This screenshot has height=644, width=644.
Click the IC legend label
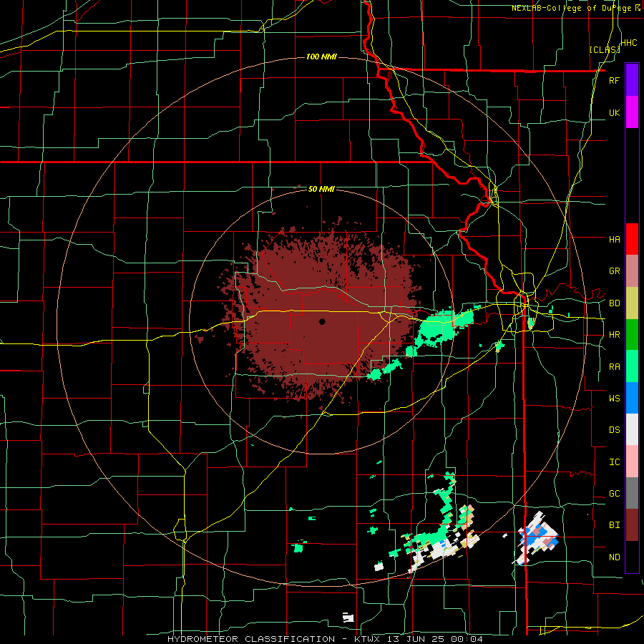coord(614,462)
